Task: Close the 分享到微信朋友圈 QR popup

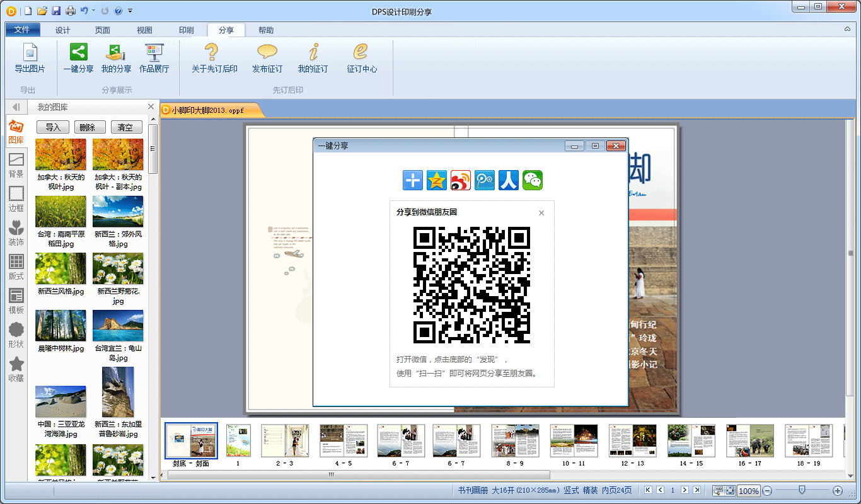Action: [x=541, y=213]
